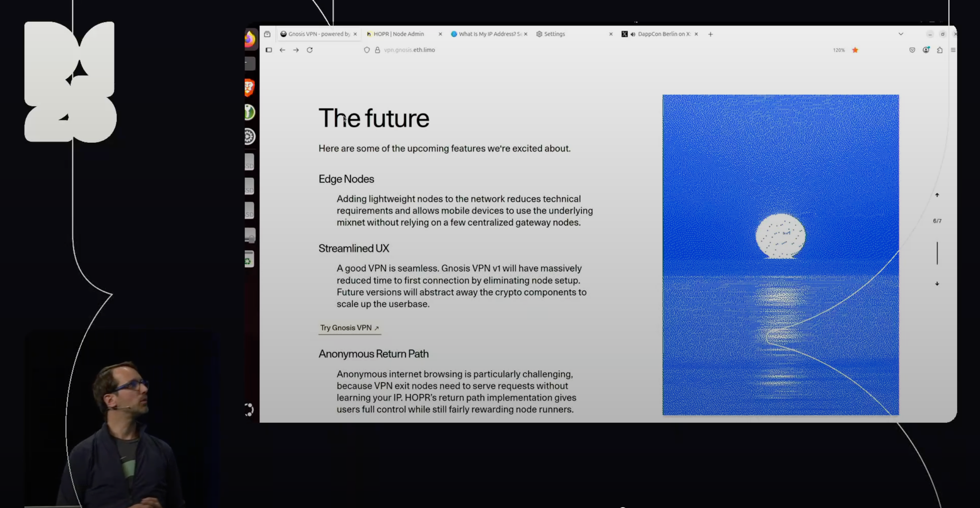Open the tracking protection shield panel

point(367,50)
